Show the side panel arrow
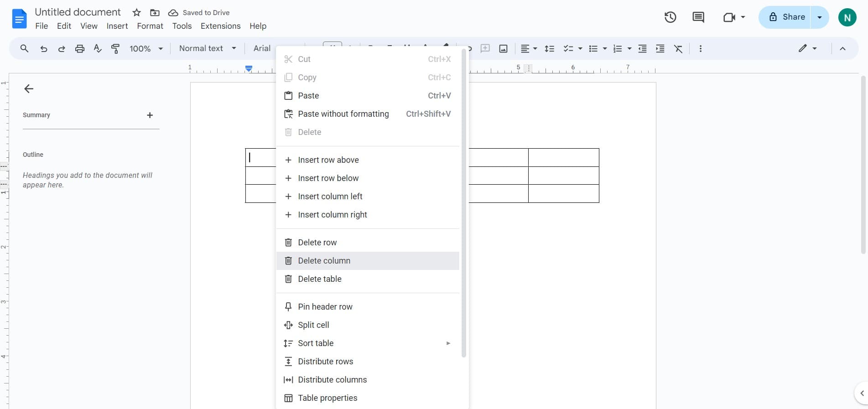Image resolution: width=868 pixels, height=409 pixels. (x=862, y=393)
